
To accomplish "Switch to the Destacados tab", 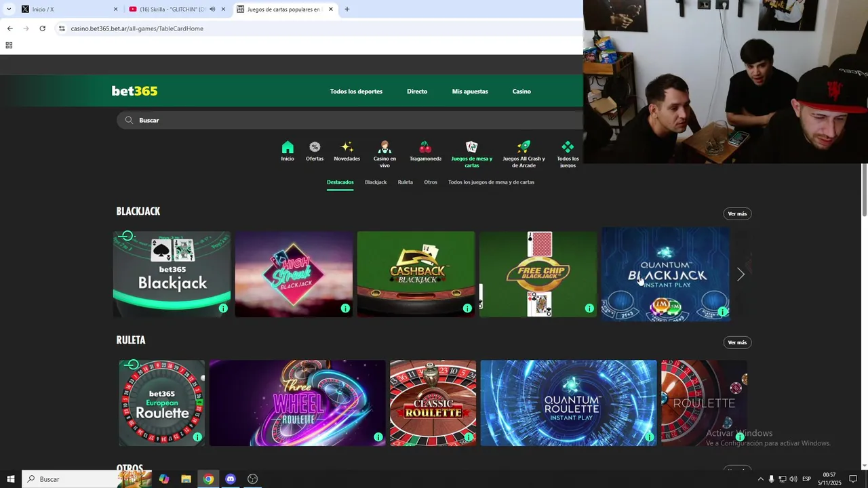I will click(x=340, y=182).
